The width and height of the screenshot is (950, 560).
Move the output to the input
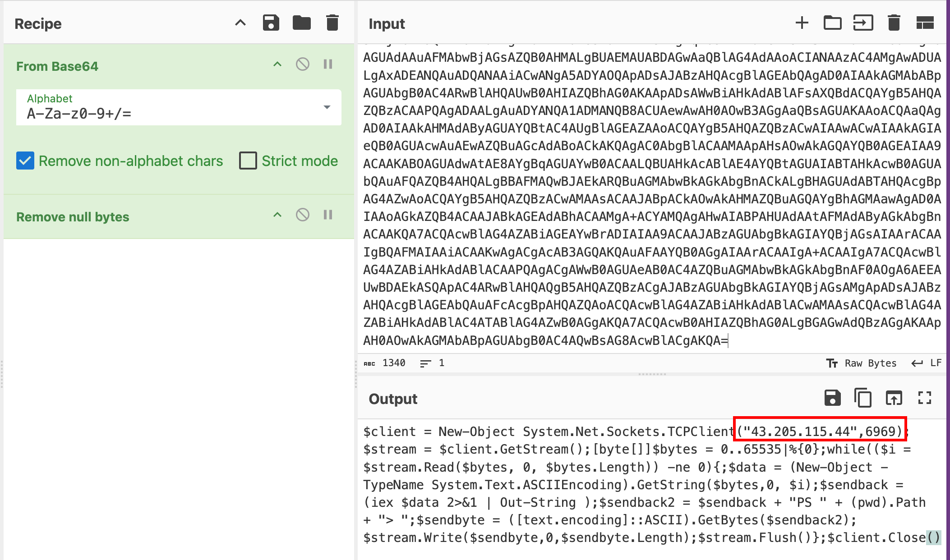(894, 399)
